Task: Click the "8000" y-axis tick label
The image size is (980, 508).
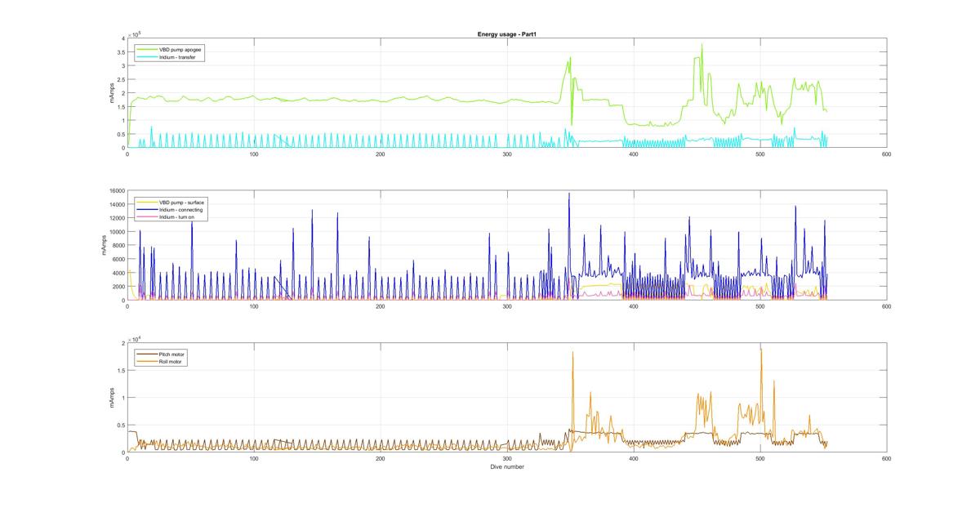Action: point(118,246)
